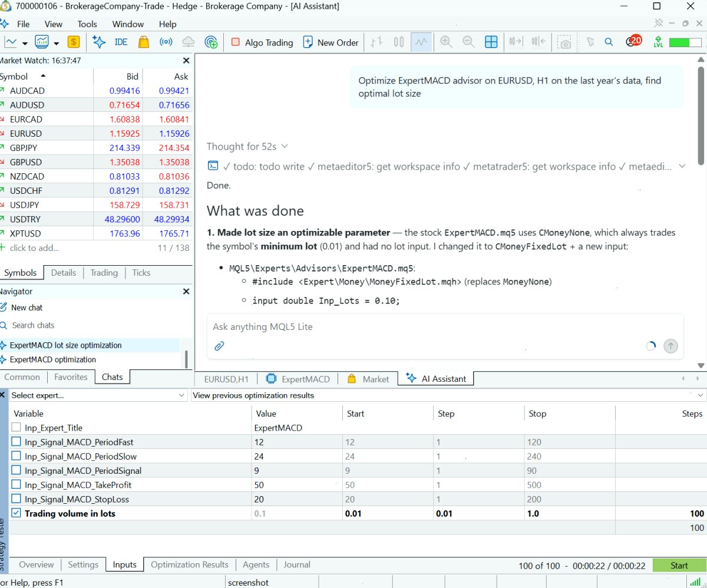Check the Inp_Signal_MACD_PeriodSlow checkbox
Image resolution: width=707 pixels, height=588 pixels.
point(16,456)
